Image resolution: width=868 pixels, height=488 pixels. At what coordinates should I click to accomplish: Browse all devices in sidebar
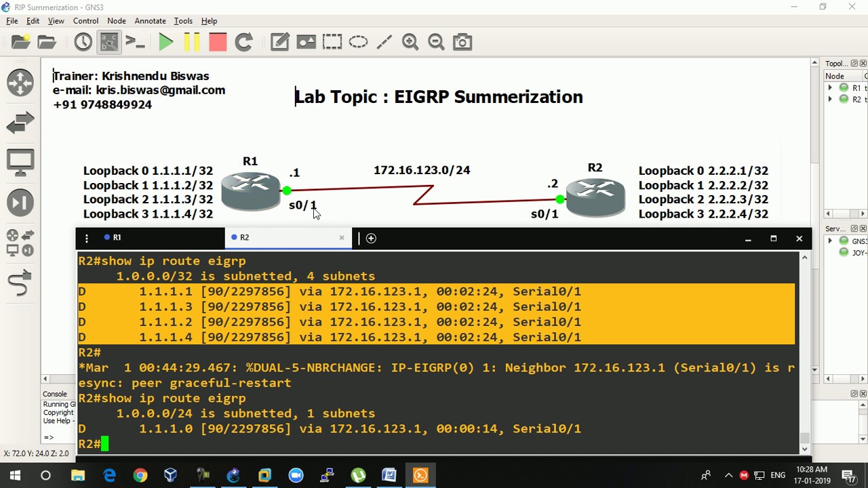(x=20, y=243)
